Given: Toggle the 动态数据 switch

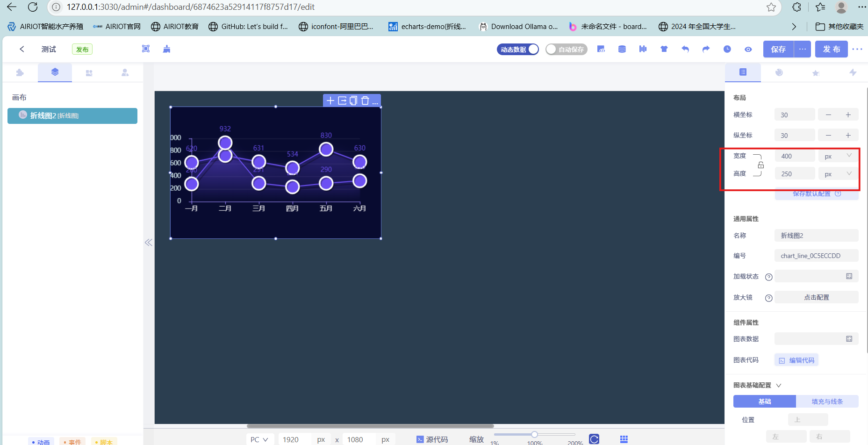Looking at the screenshot, I should pos(518,49).
